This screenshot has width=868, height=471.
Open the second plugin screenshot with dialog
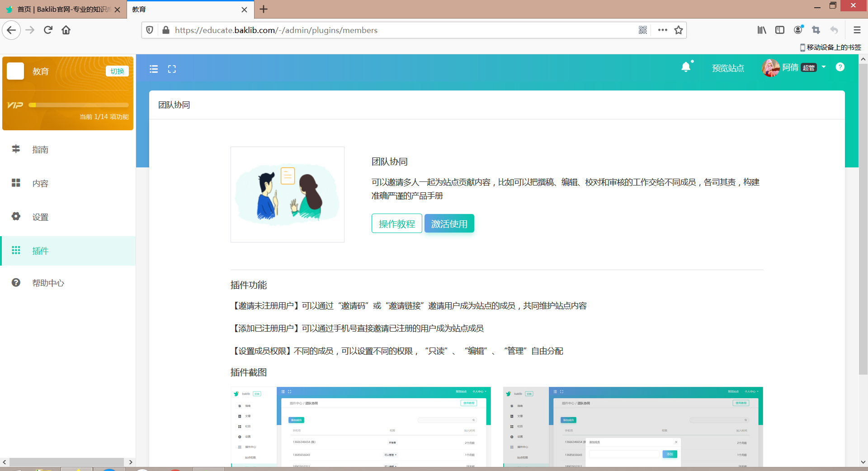pyautogui.click(x=633, y=427)
